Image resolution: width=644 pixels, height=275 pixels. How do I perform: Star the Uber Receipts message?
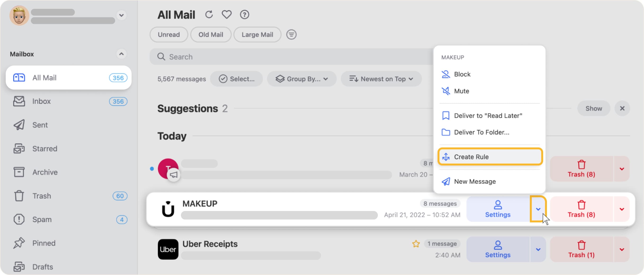click(x=416, y=243)
